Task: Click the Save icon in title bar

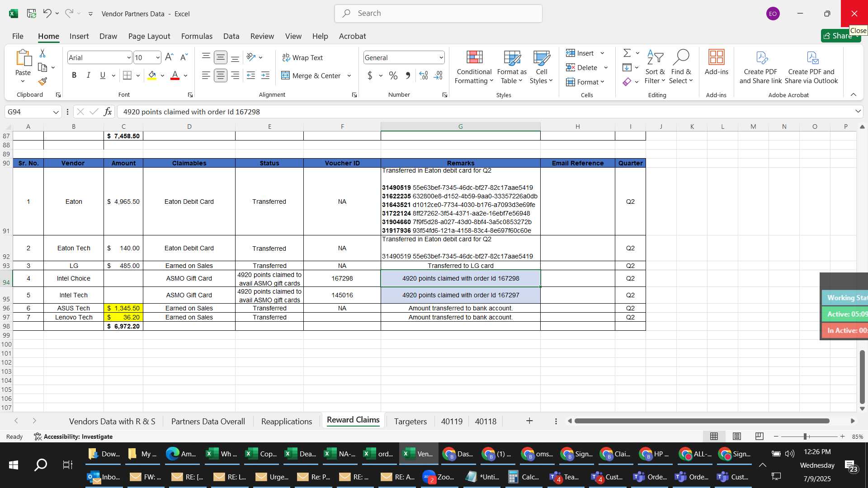Action: point(31,14)
